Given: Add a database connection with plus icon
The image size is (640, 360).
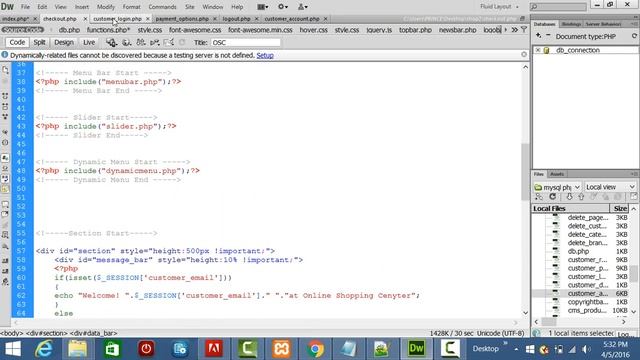Looking at the screenshot, I should (x=538, y=36).
